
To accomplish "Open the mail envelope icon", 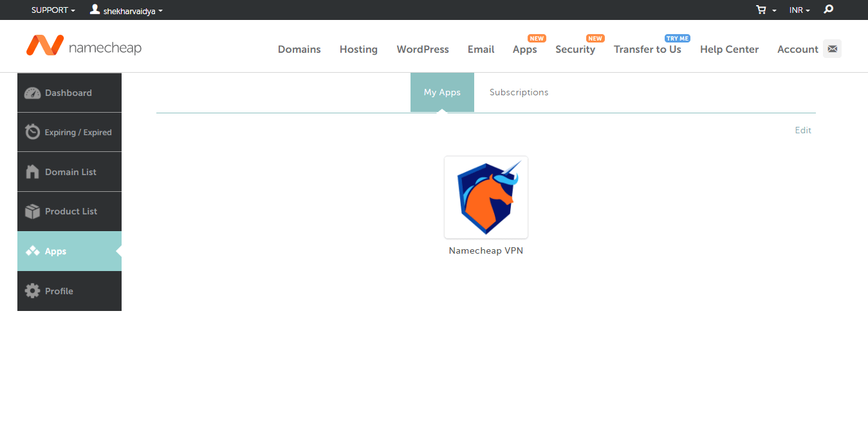I will (x=832, y=49).
